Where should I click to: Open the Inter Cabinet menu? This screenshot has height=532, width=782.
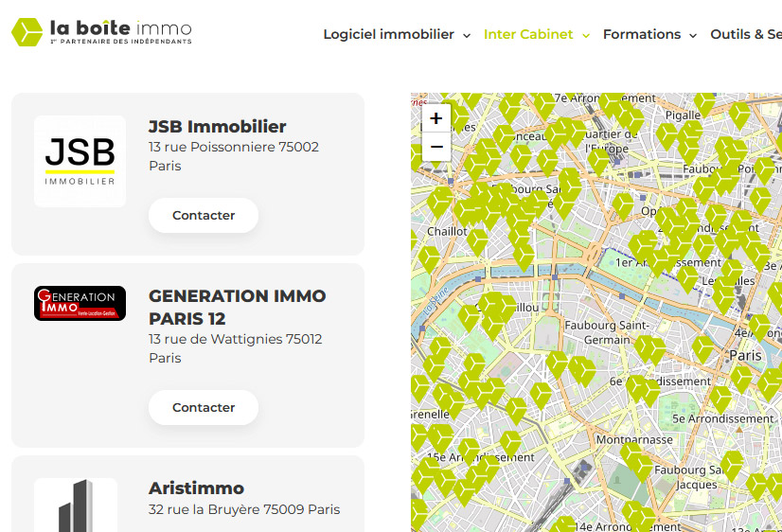(528, 34)
